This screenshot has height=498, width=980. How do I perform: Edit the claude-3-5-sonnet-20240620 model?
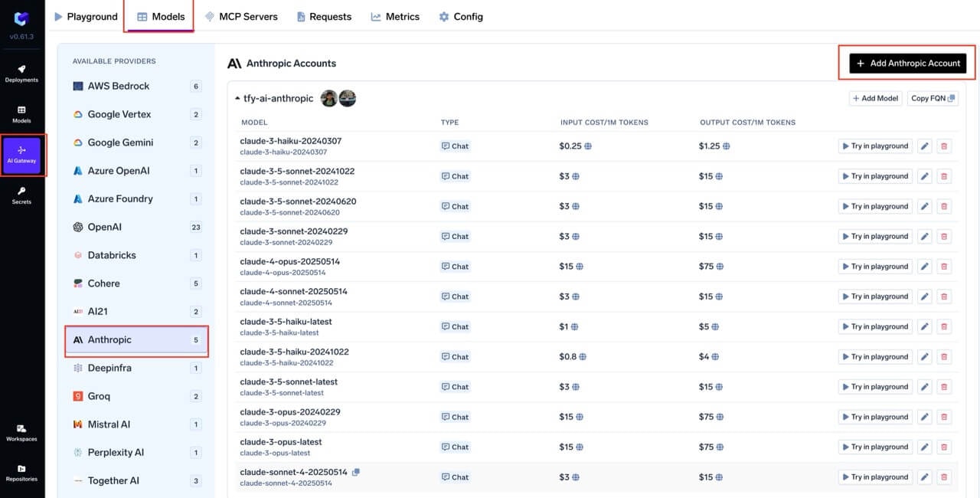(x=924, y=206)
